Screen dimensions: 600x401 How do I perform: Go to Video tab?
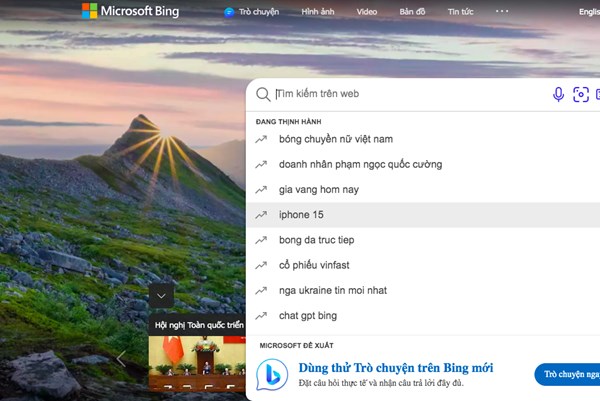(x=367, y=12)
